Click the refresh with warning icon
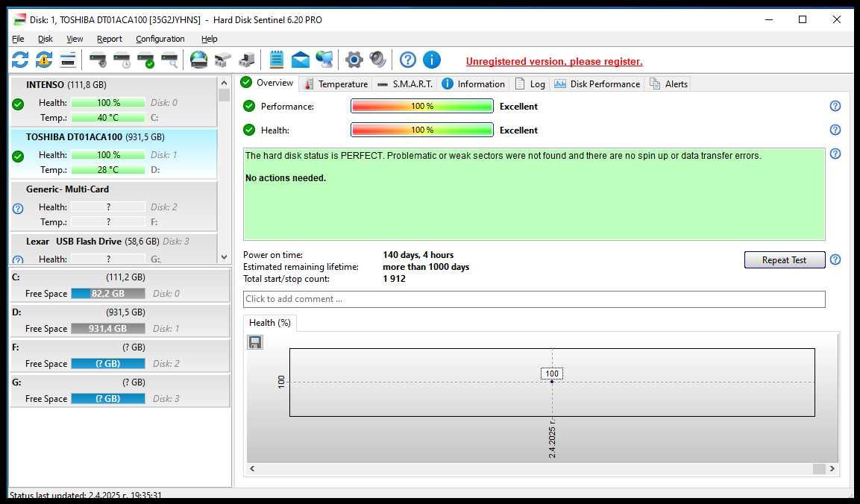The height and width of the screenshot is (504, 860). 44,59
